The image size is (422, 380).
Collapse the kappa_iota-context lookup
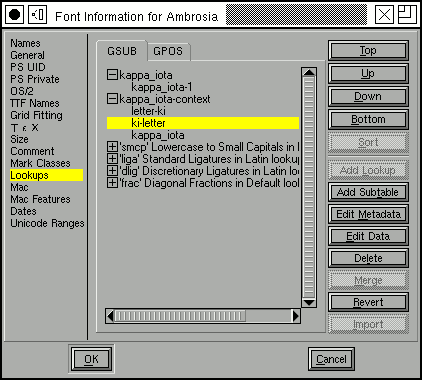click(112, 99)
